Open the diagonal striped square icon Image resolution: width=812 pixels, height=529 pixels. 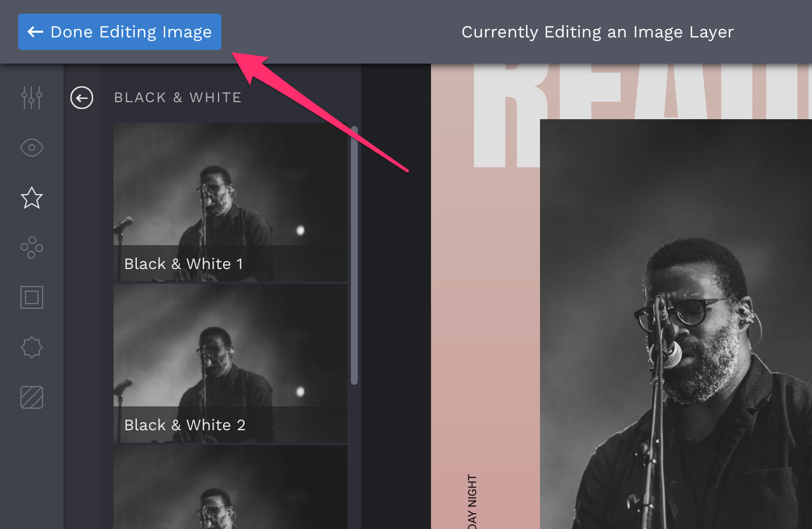32,397
